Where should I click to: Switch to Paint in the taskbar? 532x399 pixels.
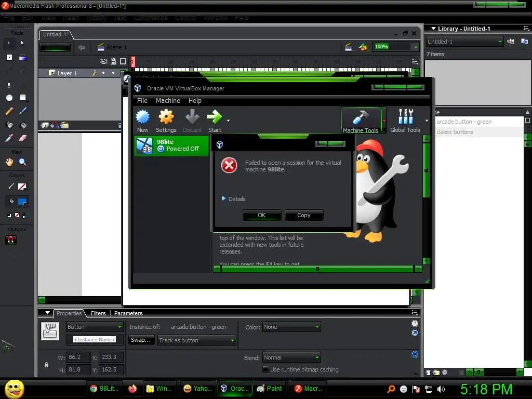point(270,389)
